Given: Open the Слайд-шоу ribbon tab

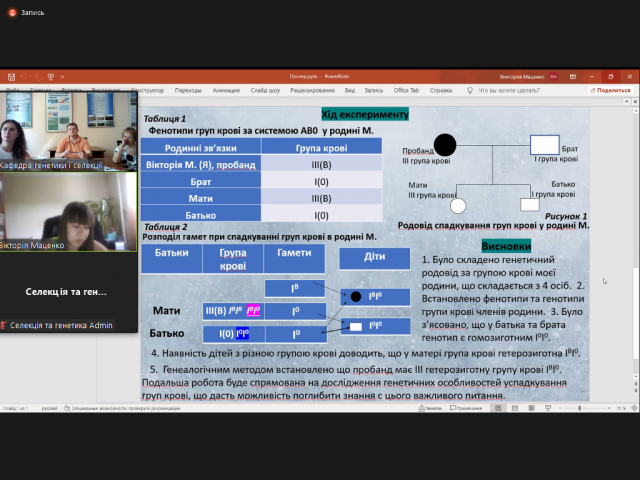Looking at the screenshot, I should (x=265, y=89).
